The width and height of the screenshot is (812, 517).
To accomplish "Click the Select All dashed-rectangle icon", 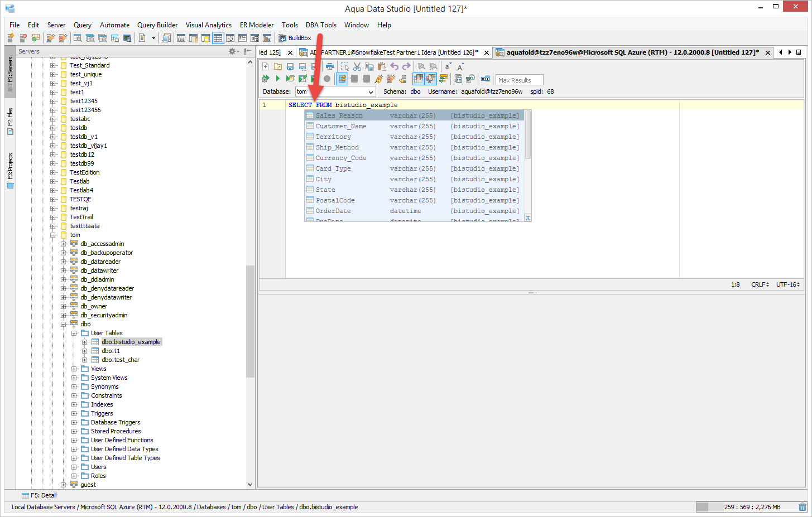I will 345,66.
